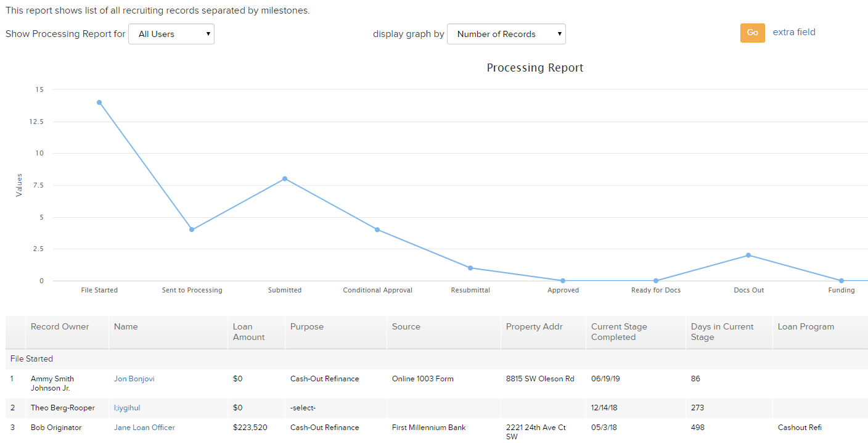Viewport: 868px width, 443px height.
Task: Click the File Started group row
Action: coord(436,359)
